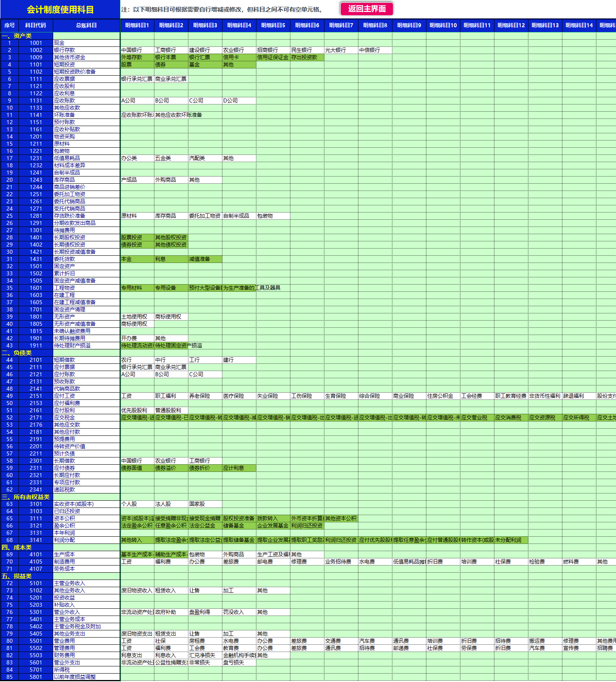Select the 盘盈利得 detail cell
The height and width of the screenshot is (682, 616).
click(205, 612)
